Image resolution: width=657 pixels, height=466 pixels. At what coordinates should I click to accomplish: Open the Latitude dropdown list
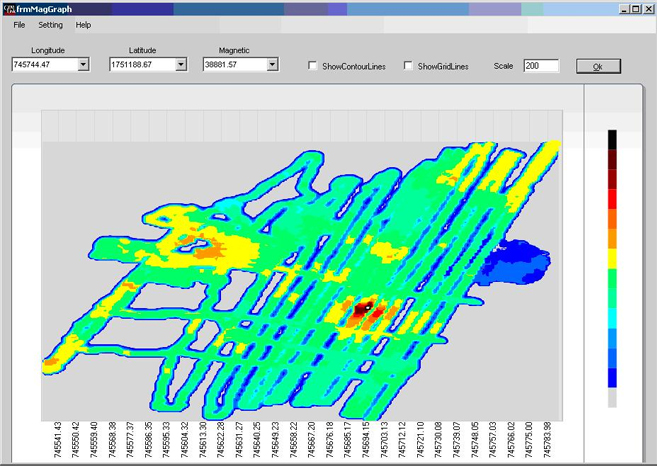coord(181,65)
